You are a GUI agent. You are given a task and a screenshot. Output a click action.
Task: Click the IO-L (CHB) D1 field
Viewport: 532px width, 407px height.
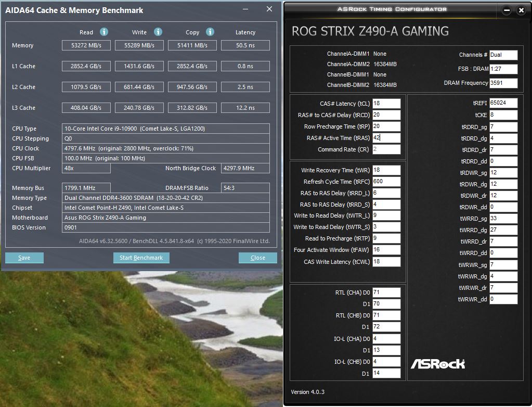pyautogui.click(x=386, y=373)
